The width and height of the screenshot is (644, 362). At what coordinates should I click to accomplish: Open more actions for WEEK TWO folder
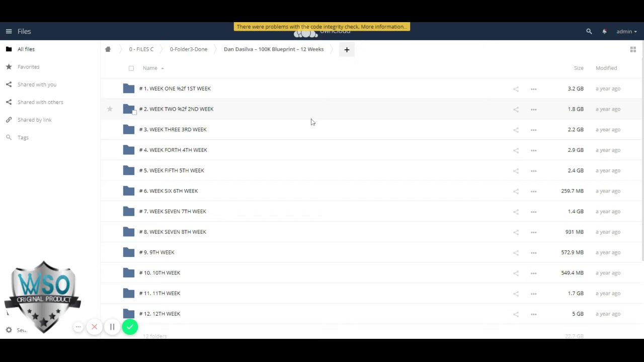coord(533,109)
